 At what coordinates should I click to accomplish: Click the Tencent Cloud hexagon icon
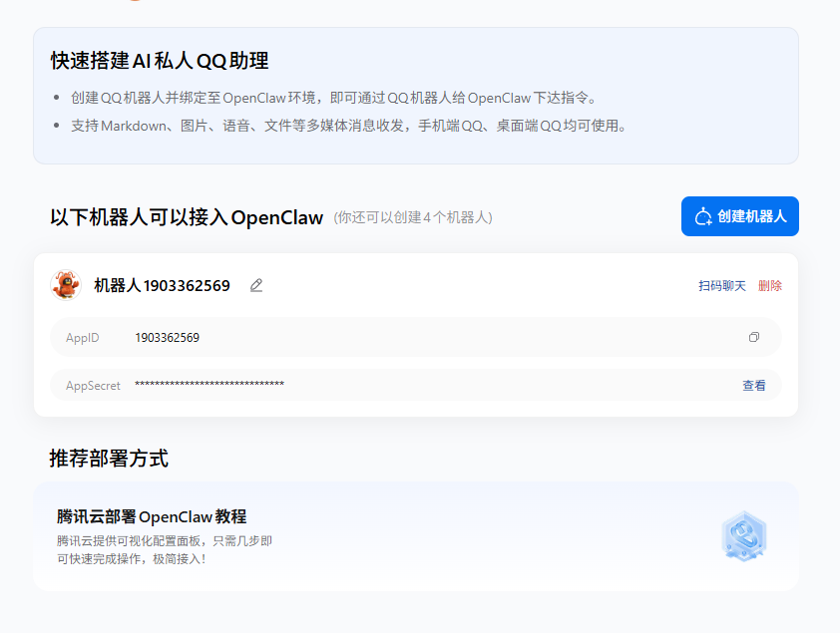pos(744,535)
